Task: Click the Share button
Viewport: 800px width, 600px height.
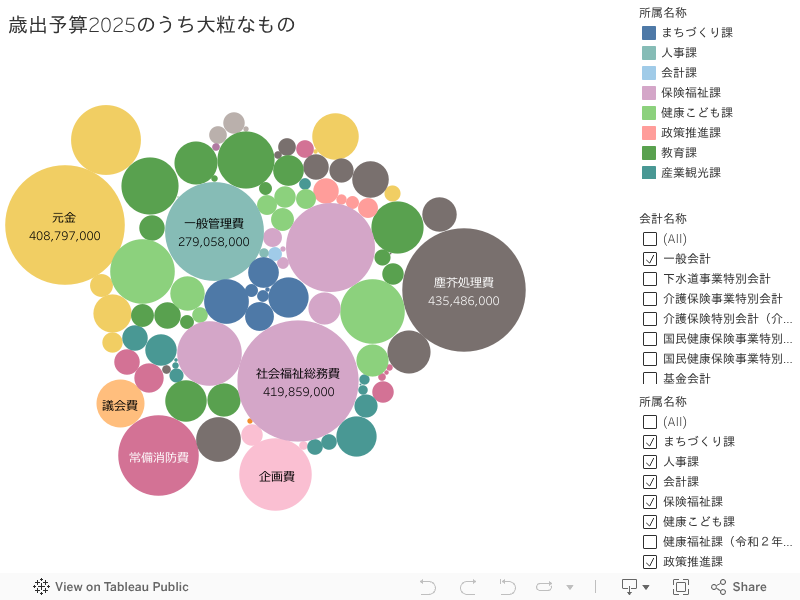Action: 738,587
